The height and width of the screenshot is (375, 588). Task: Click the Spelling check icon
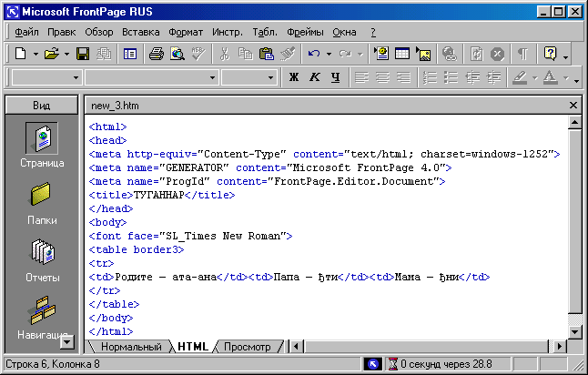pos(198,55)
